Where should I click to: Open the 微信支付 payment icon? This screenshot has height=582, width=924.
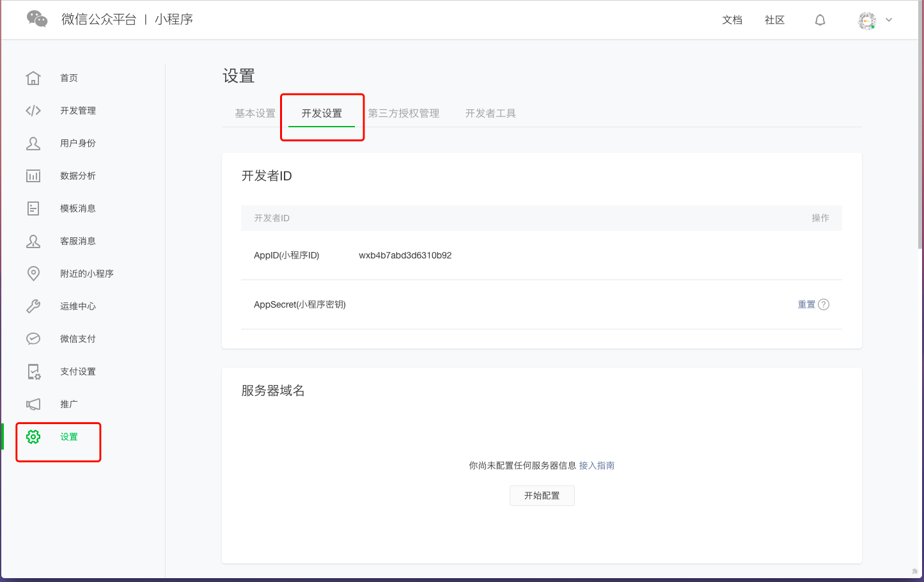(x=33, y=338)
